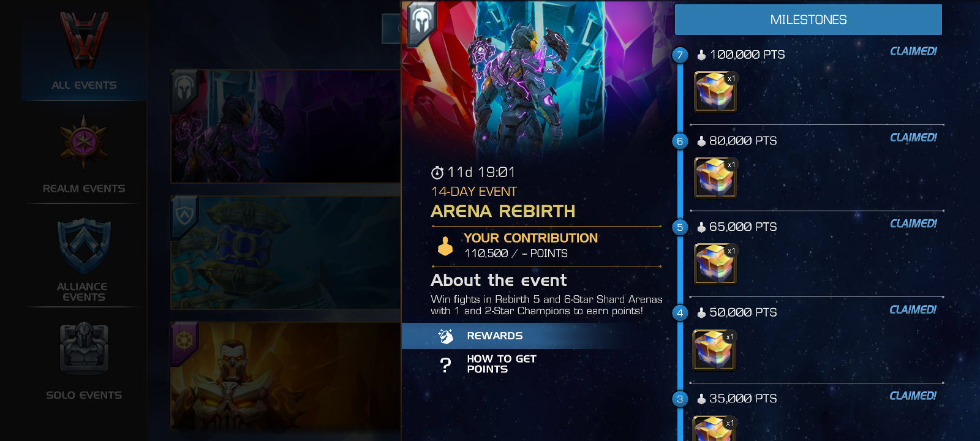Click the question mark help icon
Screen dimensions: 980x441
point(446,365)
